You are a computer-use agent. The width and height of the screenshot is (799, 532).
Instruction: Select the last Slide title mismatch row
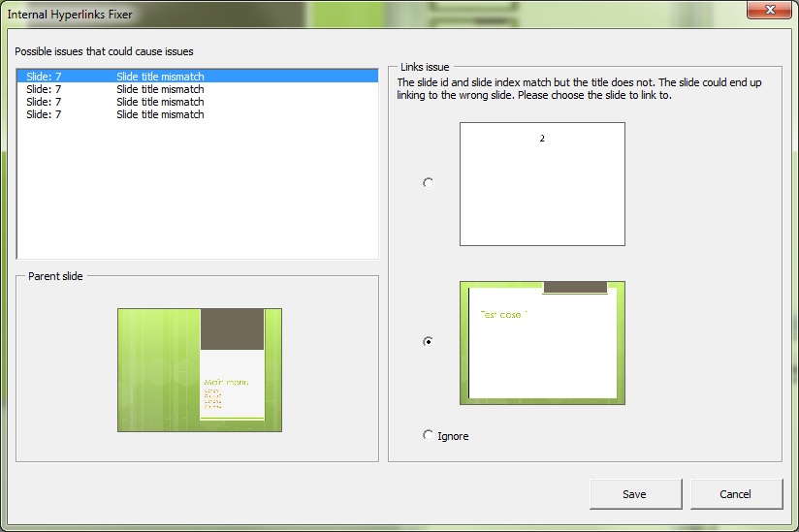coord(198,114)
